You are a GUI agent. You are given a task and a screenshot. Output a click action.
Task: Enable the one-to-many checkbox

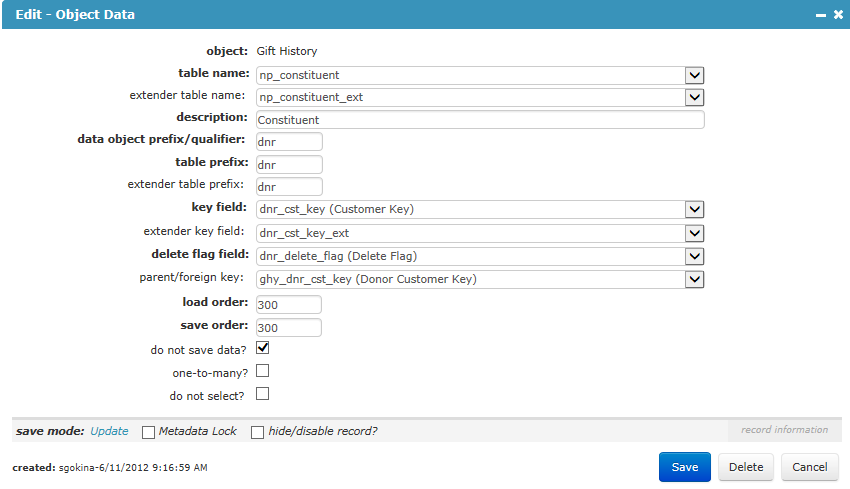(262, 371)
